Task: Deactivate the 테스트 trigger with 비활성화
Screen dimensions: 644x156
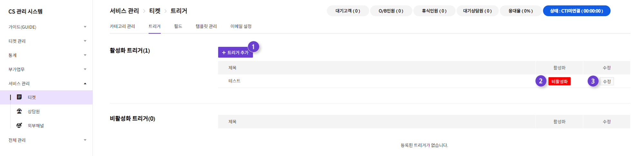Action: pos(559,81)
